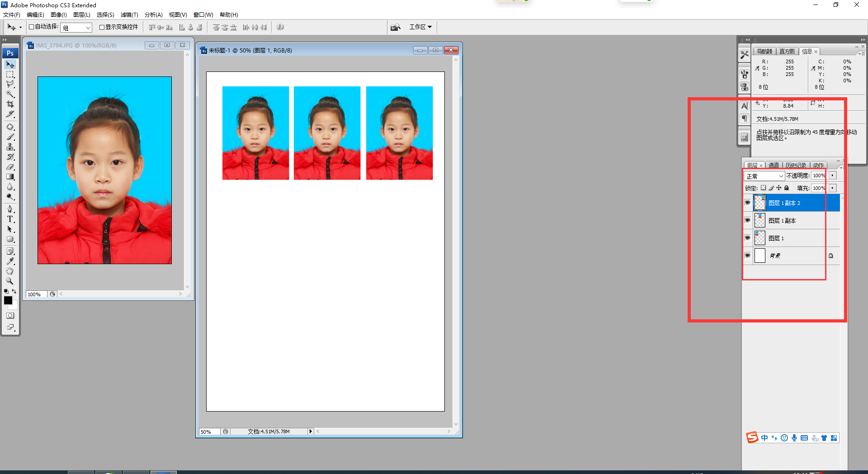Select the Move tool in the toolbox

tap(10, 65)
